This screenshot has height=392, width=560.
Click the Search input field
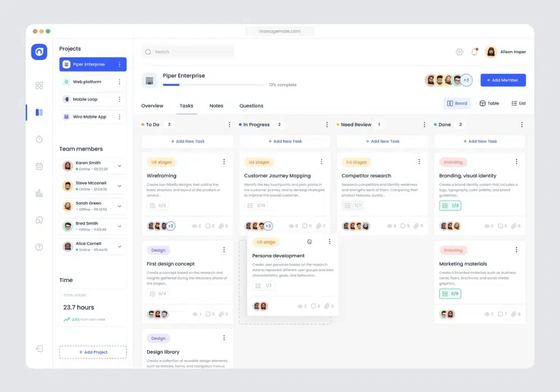tap(188, 52)
